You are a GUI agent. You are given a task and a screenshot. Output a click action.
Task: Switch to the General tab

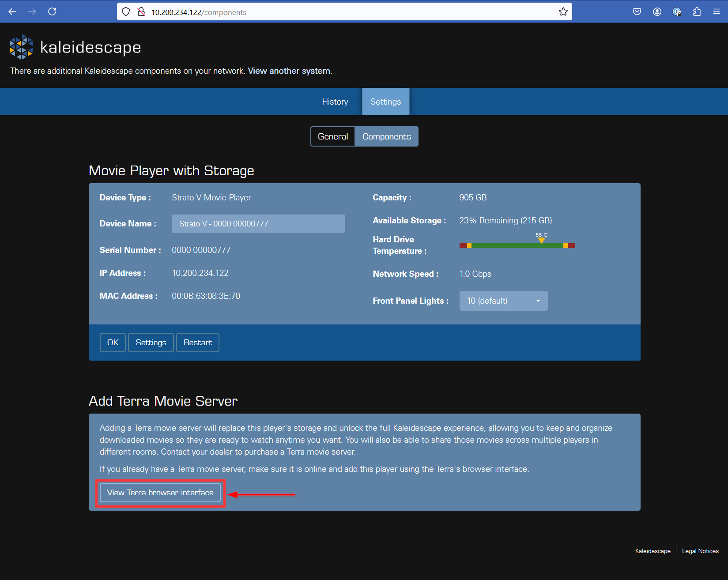click(x=332, y=136)
